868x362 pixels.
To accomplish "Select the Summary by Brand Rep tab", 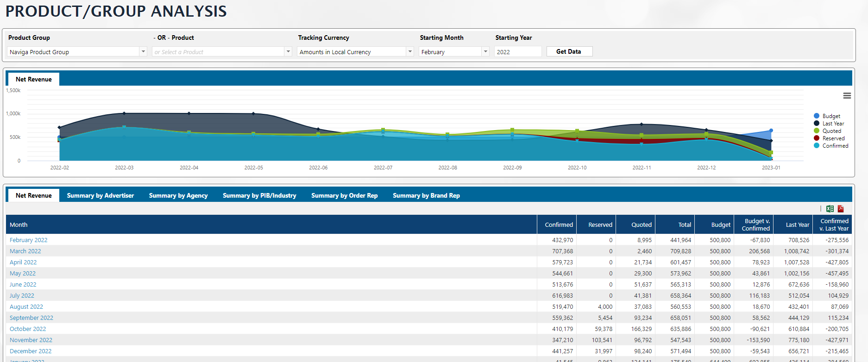I will (426, 196).
